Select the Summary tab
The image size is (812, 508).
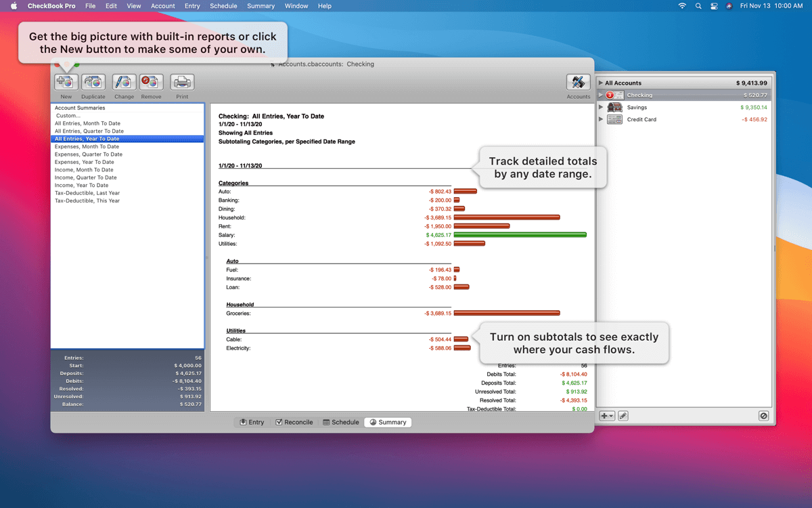point(388,422)
